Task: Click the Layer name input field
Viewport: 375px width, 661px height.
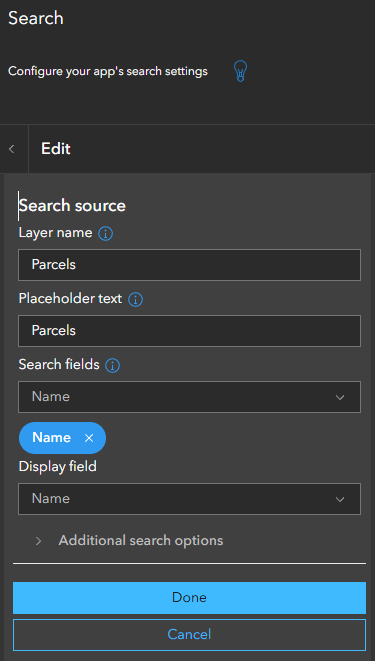Action: [x=189, y=265]
